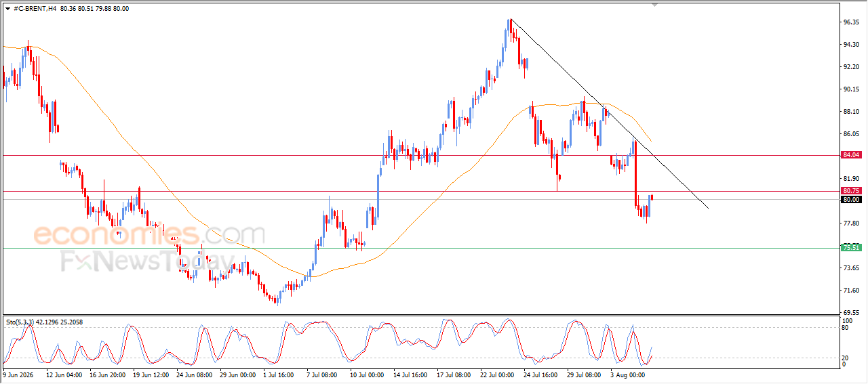Viewport: 868px width, 384px height.
Task: Click the #C-BRENT,H4 chart symbol label
Action: pyautogui.click(x=35, y=9)
